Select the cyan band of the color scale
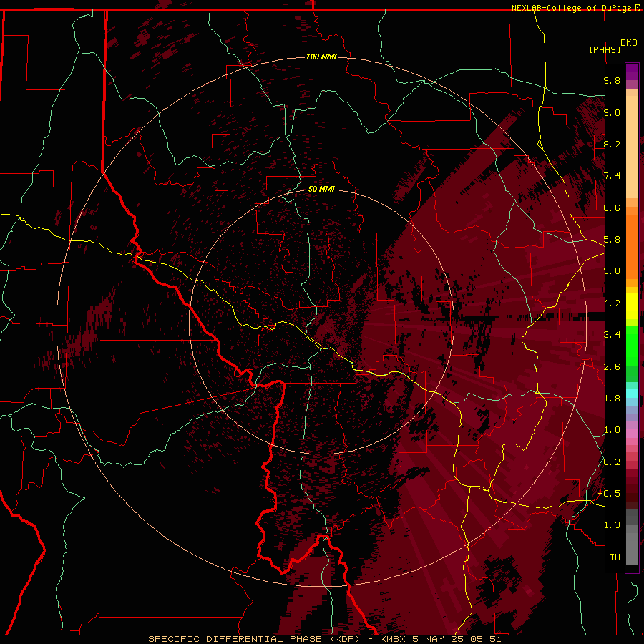 pyautogui.click(x=632, y=394)
